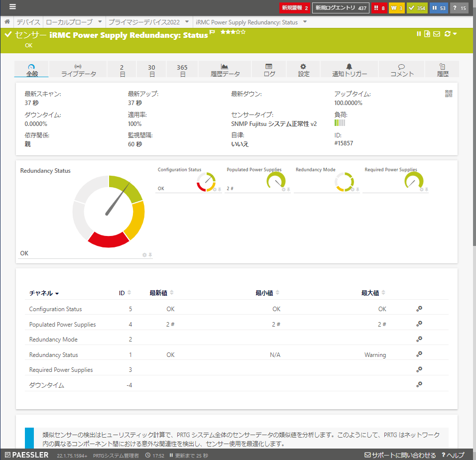
Task: Open the 30 日 tab
Action: coord(151,70)
